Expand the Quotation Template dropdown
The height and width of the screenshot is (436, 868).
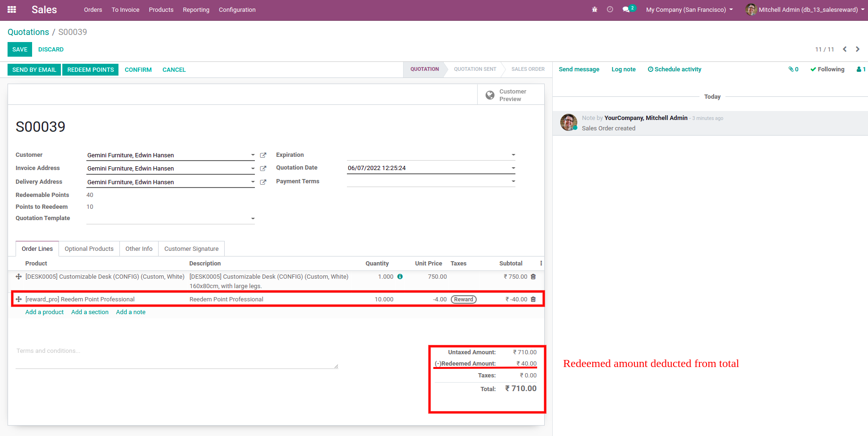coord(253,218)
